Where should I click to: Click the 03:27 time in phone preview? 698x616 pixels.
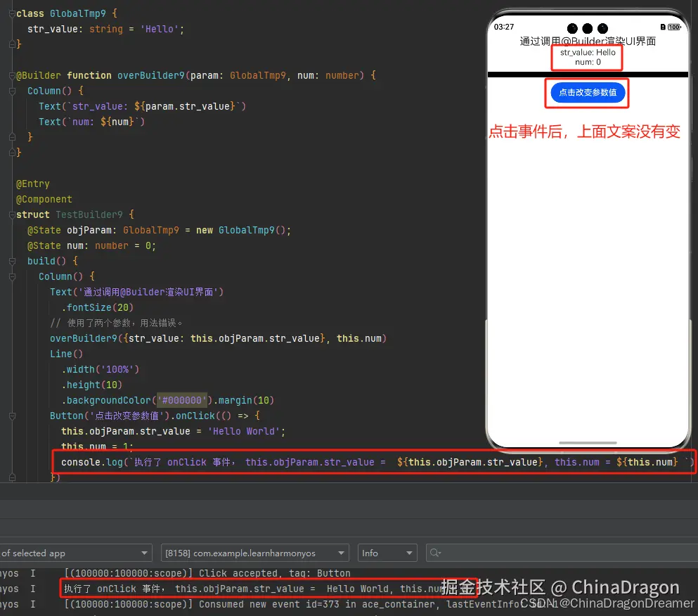[x=504, y=27]
